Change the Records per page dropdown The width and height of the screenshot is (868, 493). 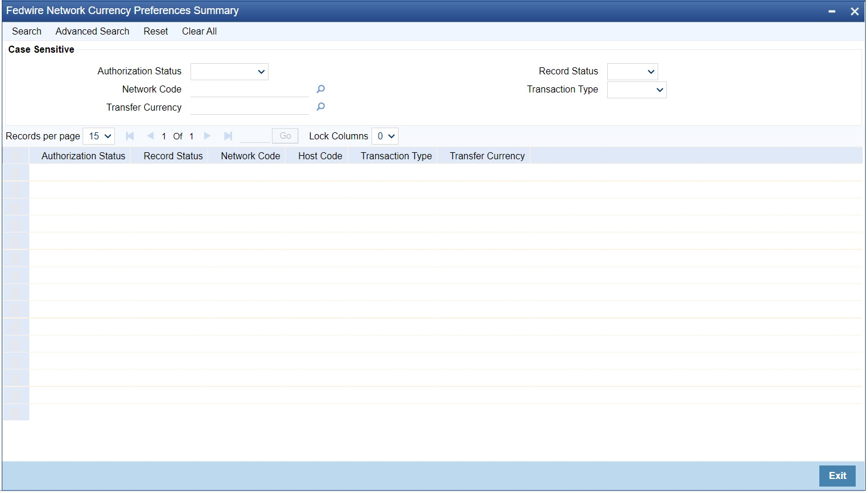tap(99, 136)
